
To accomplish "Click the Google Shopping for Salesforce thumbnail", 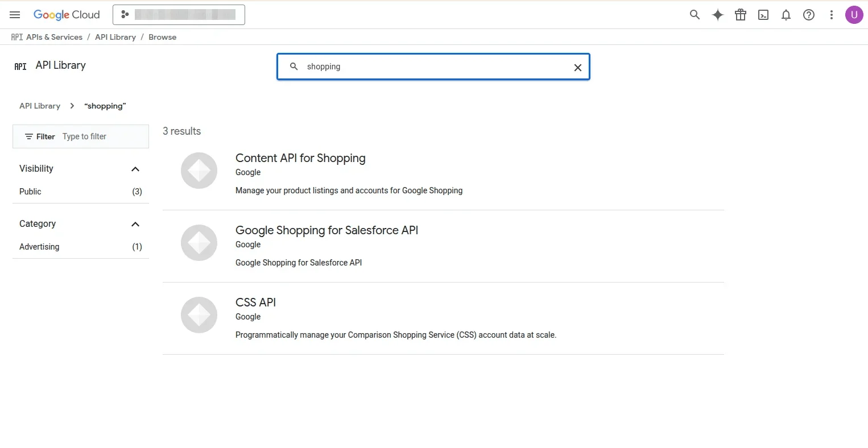I will tap(199, 243).
